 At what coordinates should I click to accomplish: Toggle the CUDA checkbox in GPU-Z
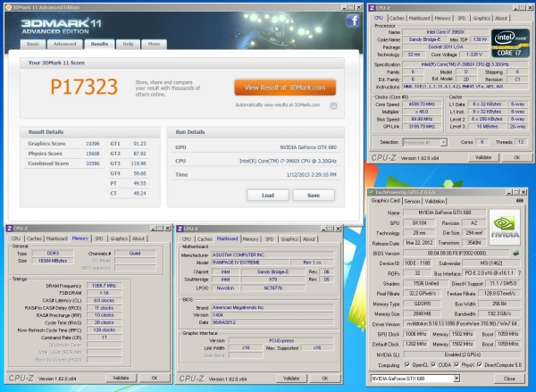click(x=433, y=364)
